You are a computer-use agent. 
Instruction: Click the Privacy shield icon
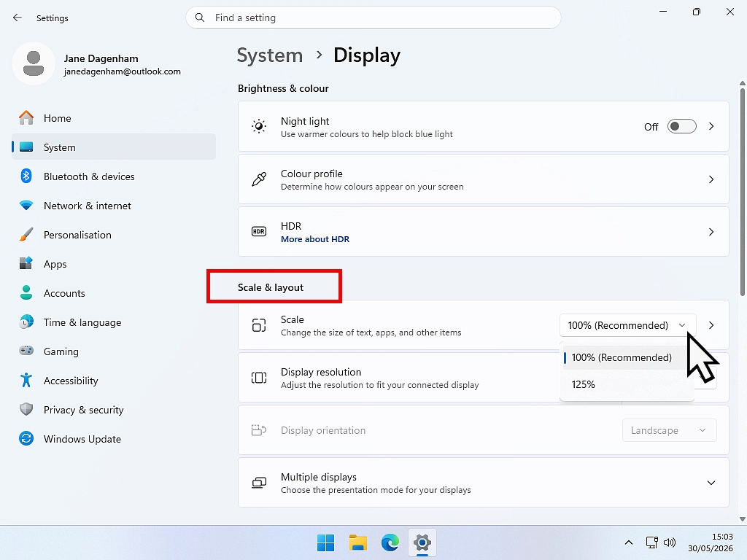coord(26,409)
